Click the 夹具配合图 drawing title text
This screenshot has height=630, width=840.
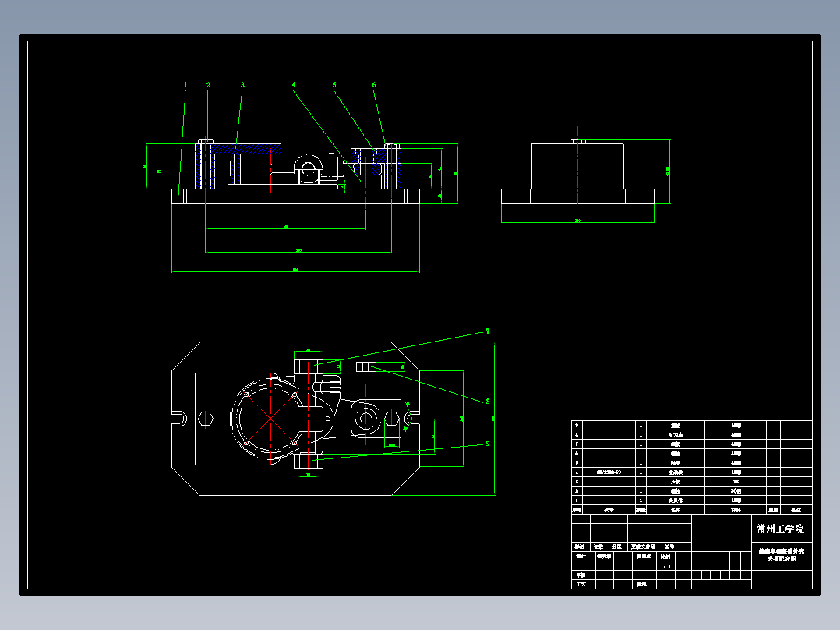[x=781, y=559]
